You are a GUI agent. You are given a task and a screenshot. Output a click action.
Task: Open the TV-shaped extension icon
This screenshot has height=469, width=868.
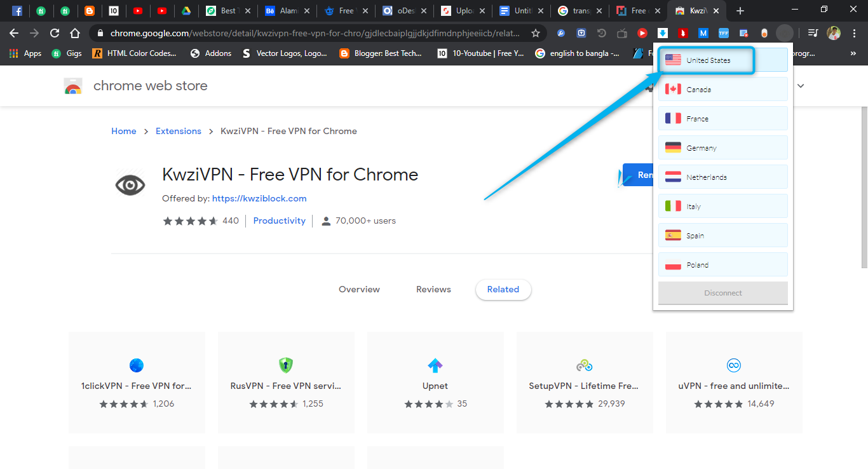pos(622,33)
